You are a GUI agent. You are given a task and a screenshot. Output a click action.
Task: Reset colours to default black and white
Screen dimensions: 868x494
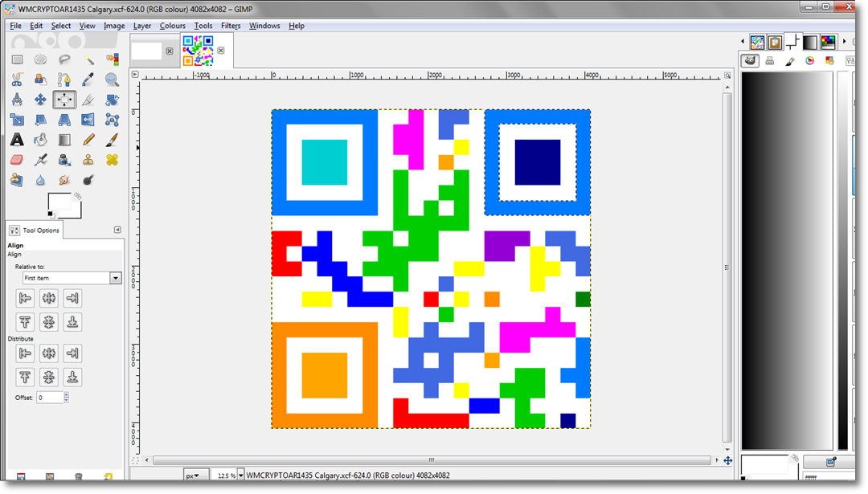coord(51,214)
